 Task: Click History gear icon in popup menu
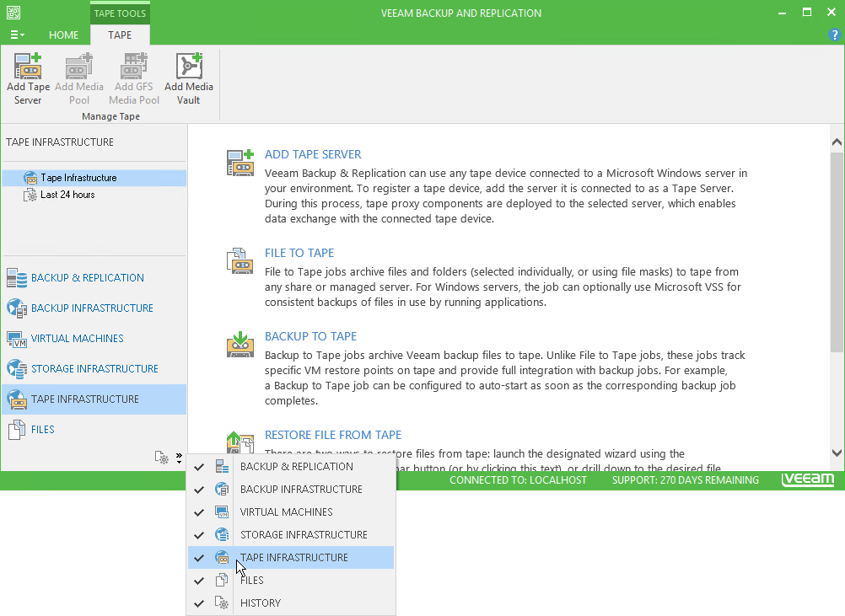[x=222, y=603]
